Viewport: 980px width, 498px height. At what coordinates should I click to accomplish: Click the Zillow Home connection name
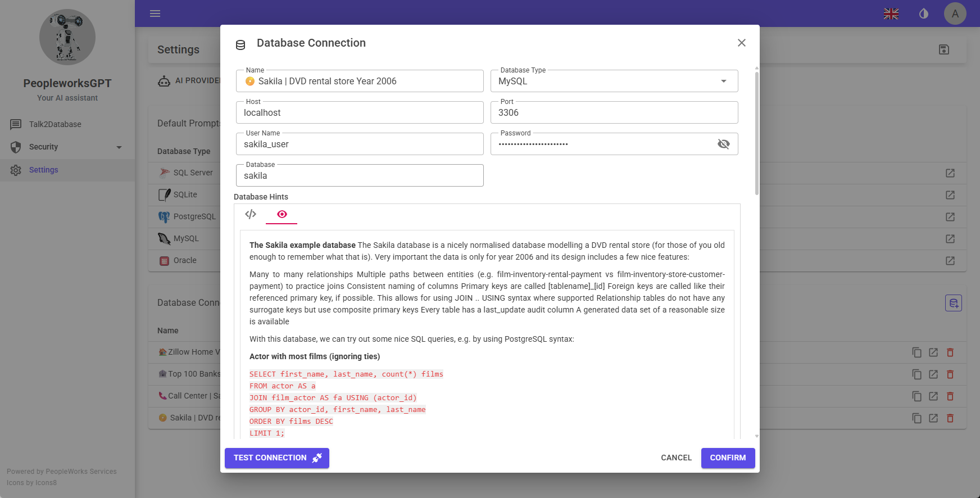pos(190,352)
